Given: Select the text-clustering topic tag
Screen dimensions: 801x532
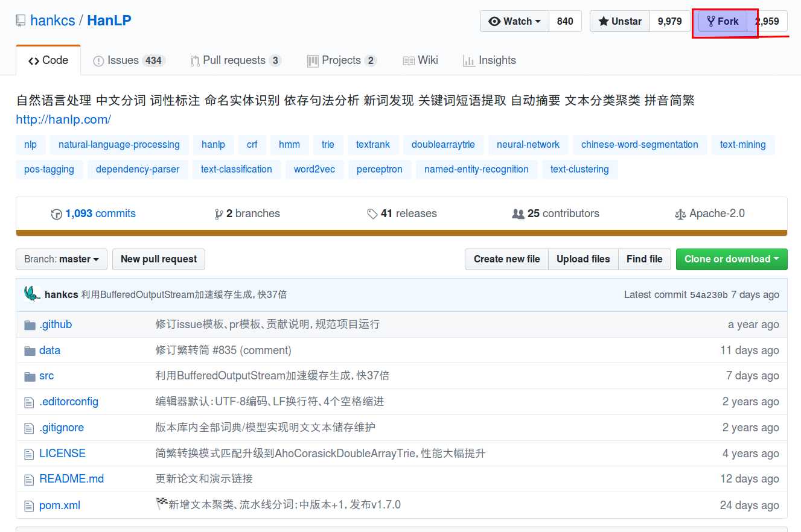Looking at the screenshot, I should click(579, 169).
